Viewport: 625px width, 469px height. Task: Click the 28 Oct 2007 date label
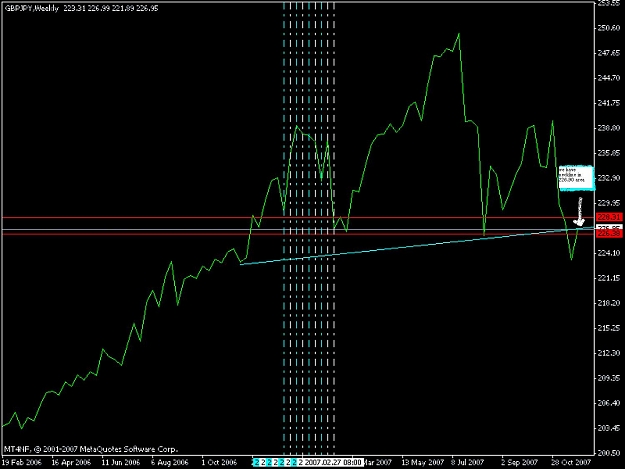click(571, 462)
